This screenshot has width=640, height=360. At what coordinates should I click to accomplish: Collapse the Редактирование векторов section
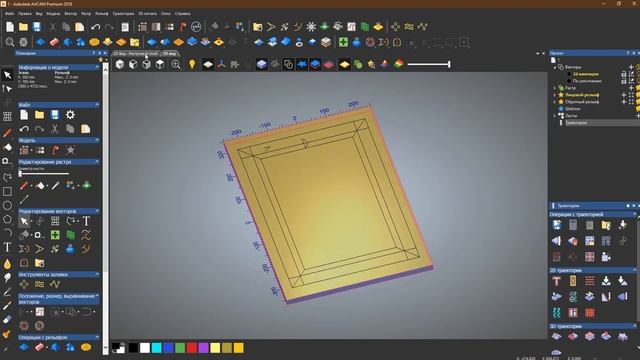(97, 211)
